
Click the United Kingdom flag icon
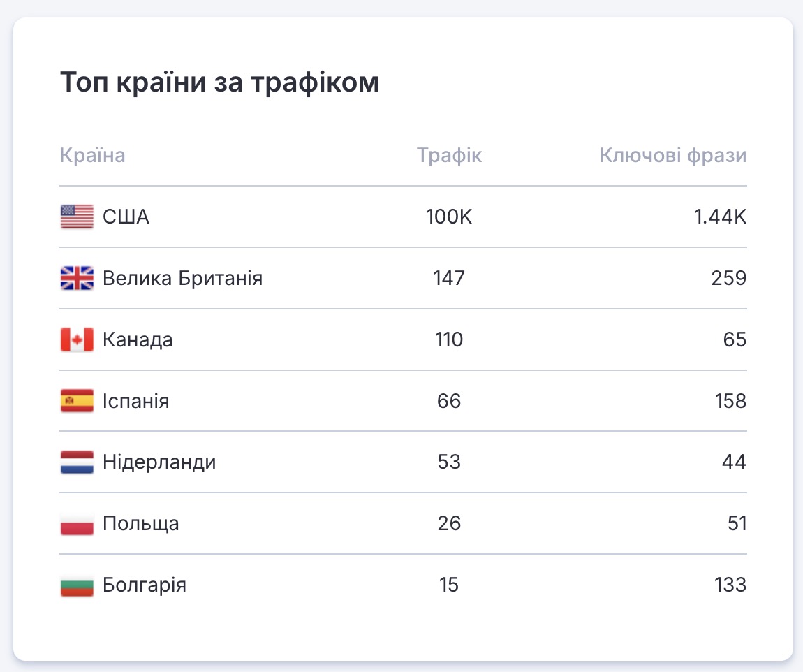point(77,279)
